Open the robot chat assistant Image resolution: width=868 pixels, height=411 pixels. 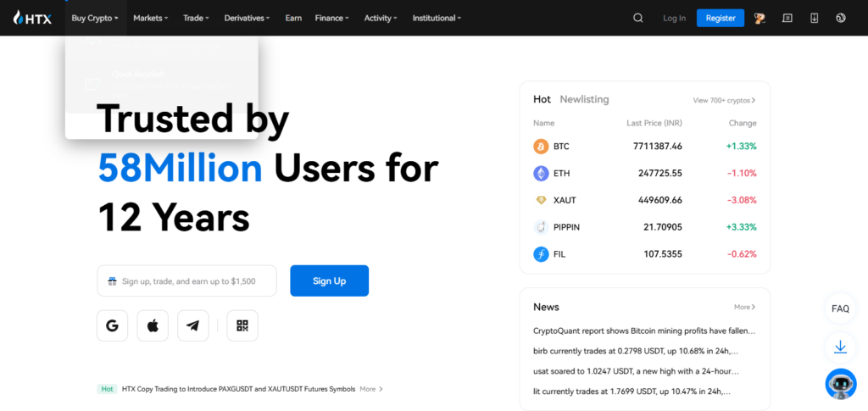[840, 385]
